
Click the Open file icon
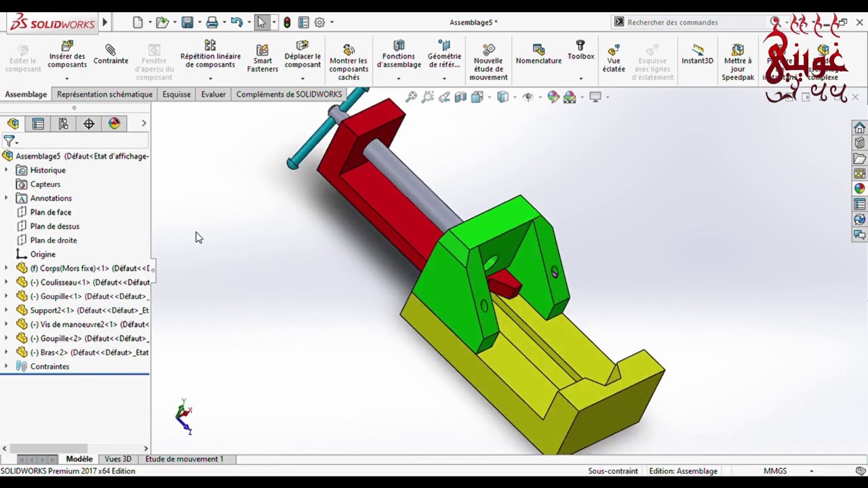(x=162, y=22)
